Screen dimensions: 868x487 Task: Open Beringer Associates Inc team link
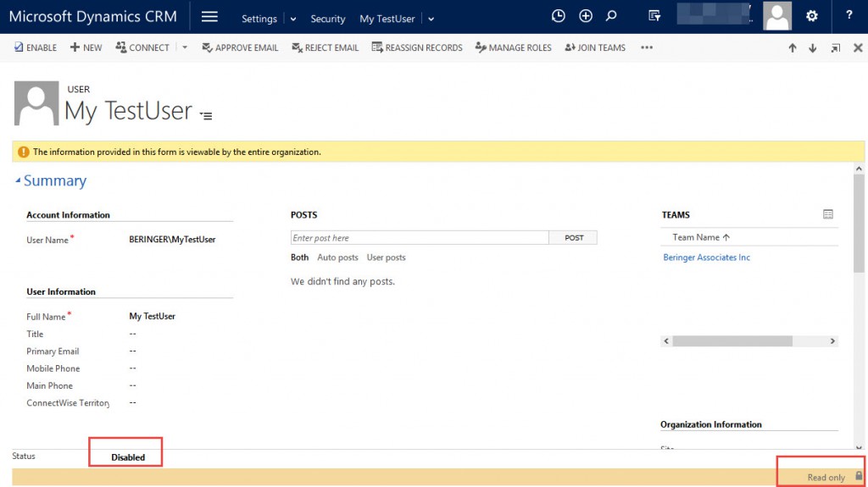point(706,257)
